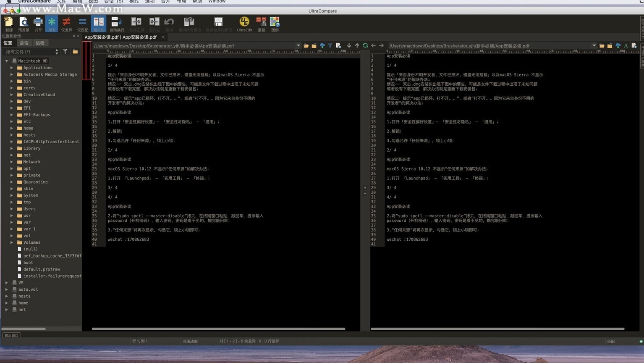Click the forward right-arrow icon in center toolbar
Image resolution: width=644 pixels, height=363 pixels.
tap(381, 45)
